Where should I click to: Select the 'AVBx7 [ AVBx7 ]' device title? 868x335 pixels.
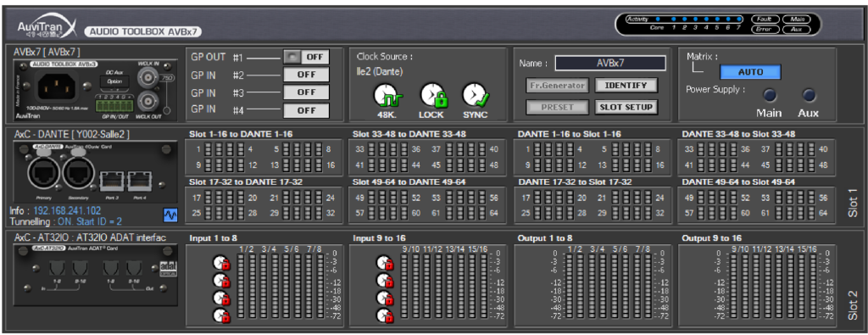tap(47, 52)
